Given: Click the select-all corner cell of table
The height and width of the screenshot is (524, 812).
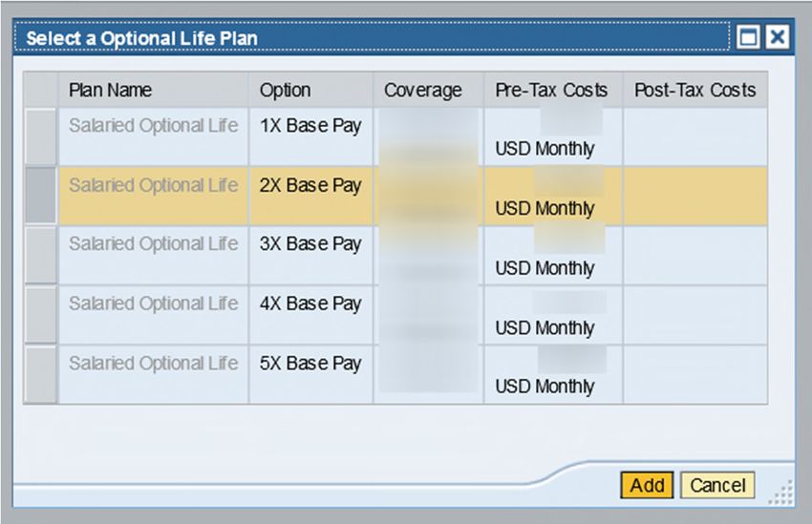Looking at the screenshot, I should pyautogui.click(x=40, y=90).
